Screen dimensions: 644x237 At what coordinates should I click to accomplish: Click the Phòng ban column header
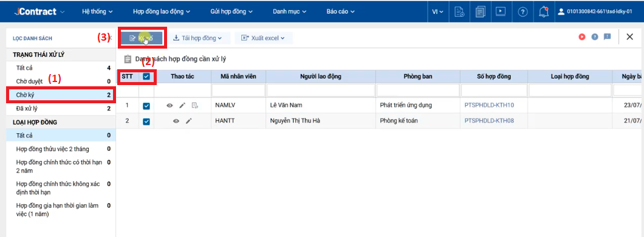point(418,77)
